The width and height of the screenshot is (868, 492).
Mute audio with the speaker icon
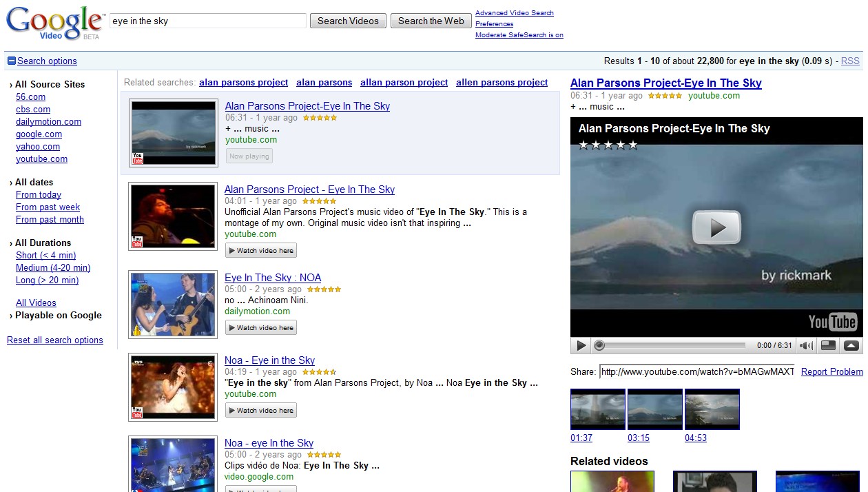pos(807,345)
